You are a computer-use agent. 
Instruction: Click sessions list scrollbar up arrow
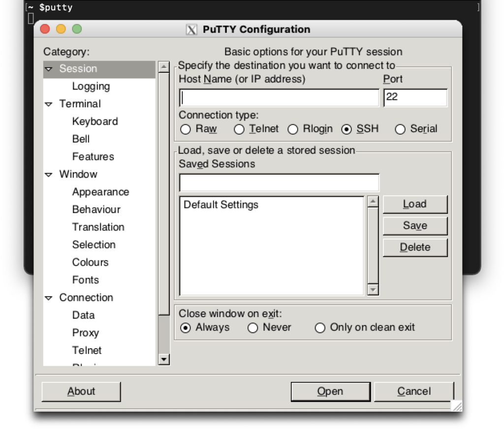pyautogui.click(x=373, y=202)
